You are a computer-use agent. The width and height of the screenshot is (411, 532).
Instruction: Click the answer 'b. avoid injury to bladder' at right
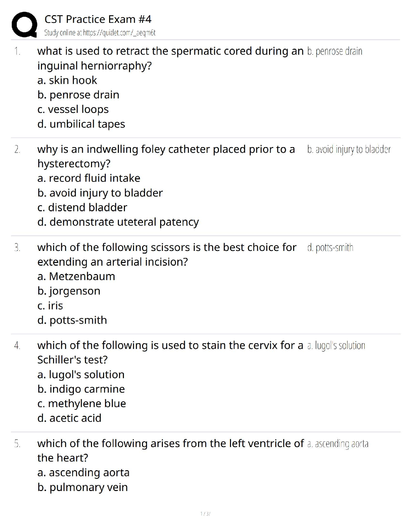coord(349,149)
